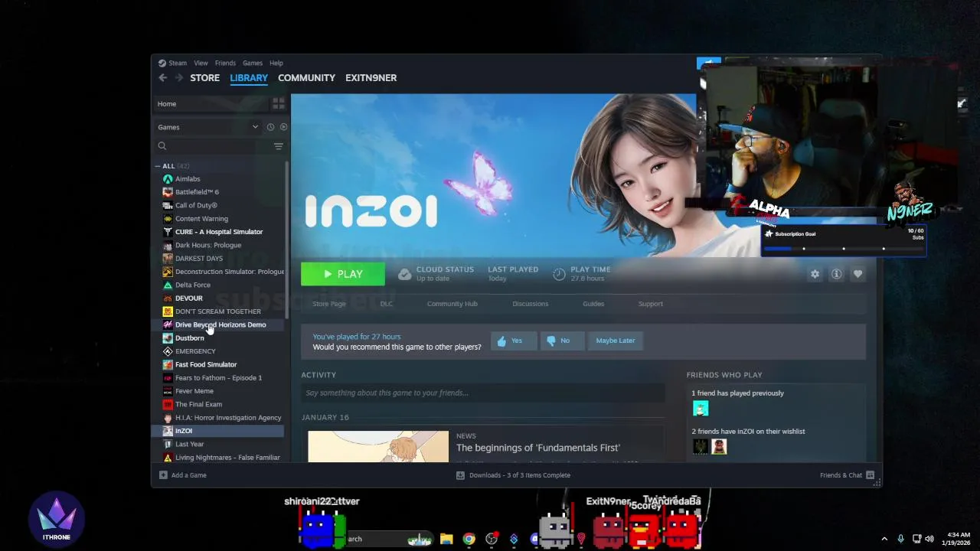Open the Store Page link
The width and height of the screenshot is (980, 551).
(329, 304)
